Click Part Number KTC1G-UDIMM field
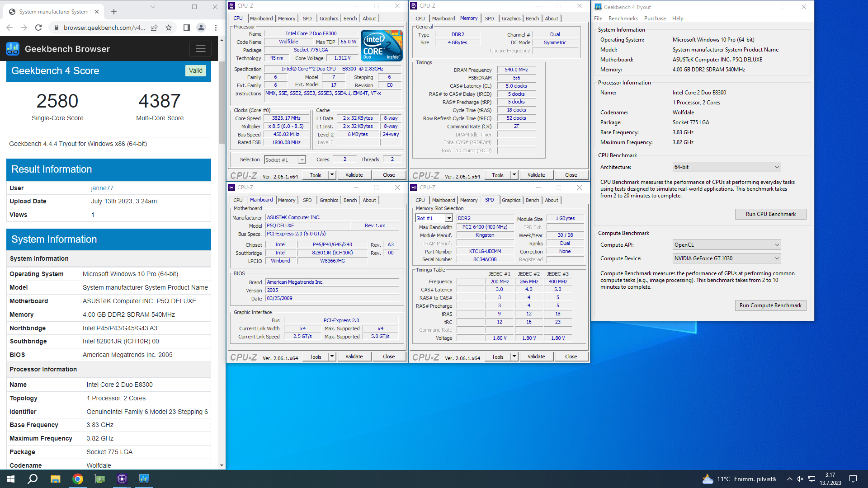Screen dimensions: 868x488 (x=485, y=252)
